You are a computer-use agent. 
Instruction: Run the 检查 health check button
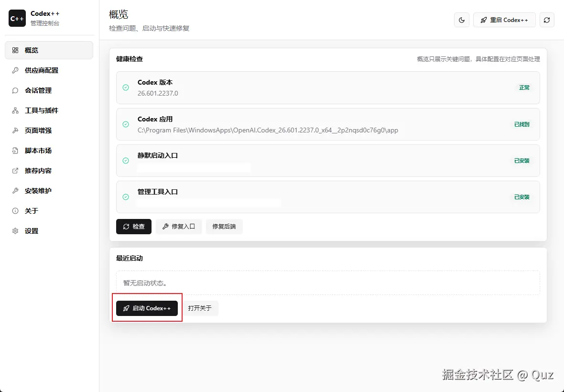(x=134, y=227)
